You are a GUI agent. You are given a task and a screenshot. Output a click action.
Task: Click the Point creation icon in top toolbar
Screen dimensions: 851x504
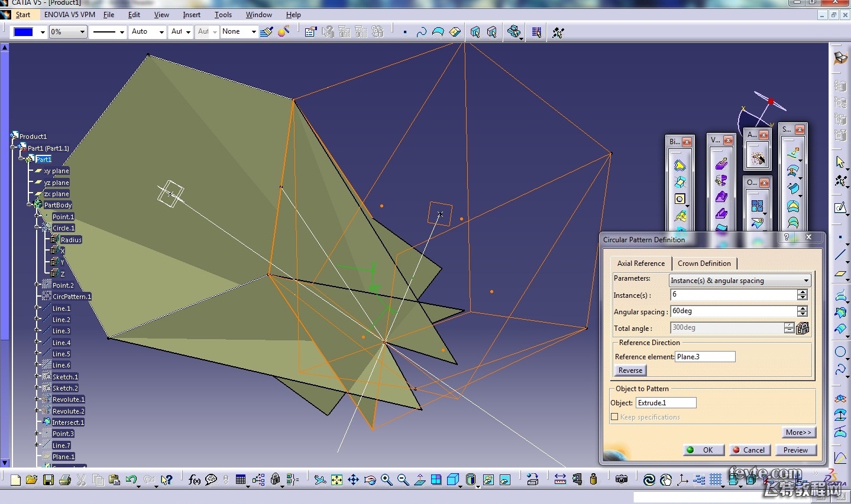click(405, 32)
